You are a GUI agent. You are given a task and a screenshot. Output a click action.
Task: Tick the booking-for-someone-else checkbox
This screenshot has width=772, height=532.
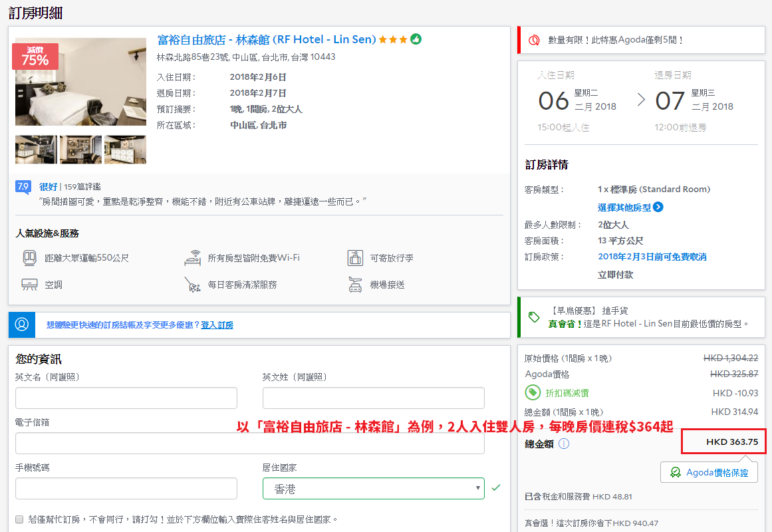point(19,519)
